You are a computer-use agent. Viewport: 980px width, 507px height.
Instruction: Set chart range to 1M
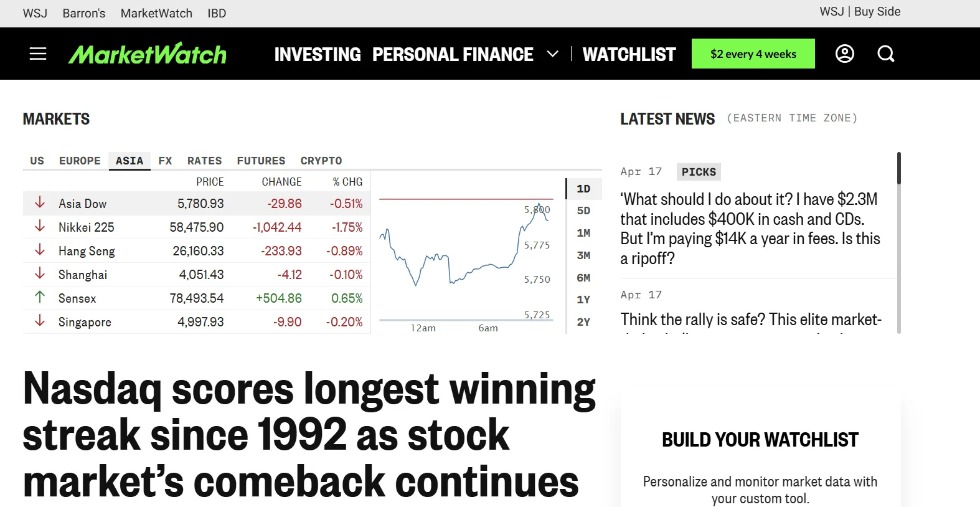coord(583,233)
